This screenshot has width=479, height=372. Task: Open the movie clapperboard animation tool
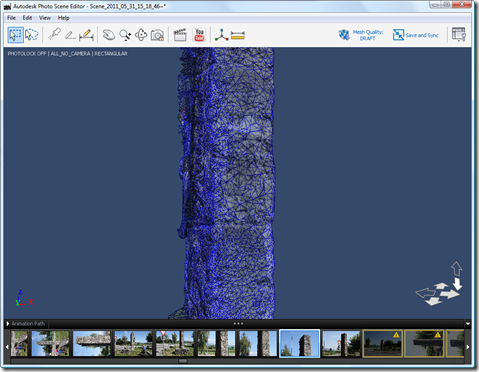pyautogui.click(x=180, y=35)
